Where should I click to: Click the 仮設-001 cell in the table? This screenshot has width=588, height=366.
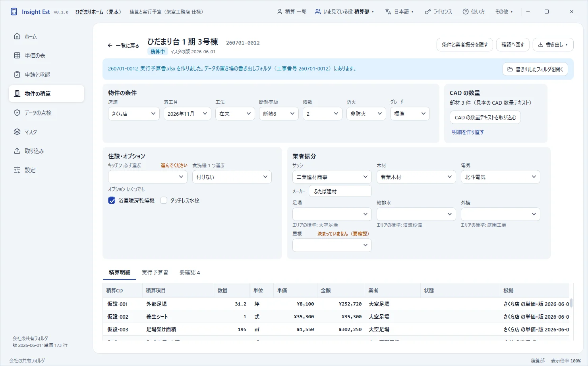pyautogui.click(x=122, y=304)
